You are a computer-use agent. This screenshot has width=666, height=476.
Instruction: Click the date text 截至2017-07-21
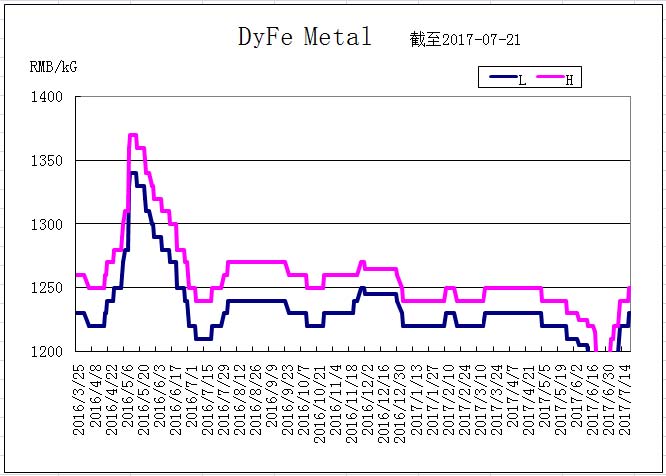465,39
